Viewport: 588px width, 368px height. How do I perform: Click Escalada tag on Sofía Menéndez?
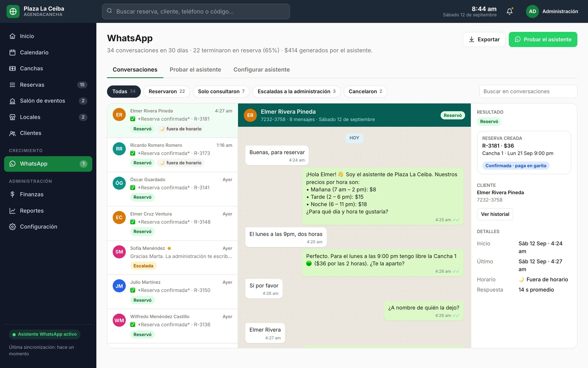(x=143, y=266)
